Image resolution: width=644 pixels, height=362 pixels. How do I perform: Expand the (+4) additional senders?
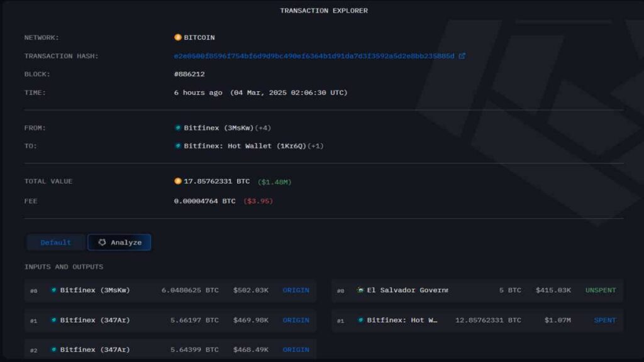point(263,128)
